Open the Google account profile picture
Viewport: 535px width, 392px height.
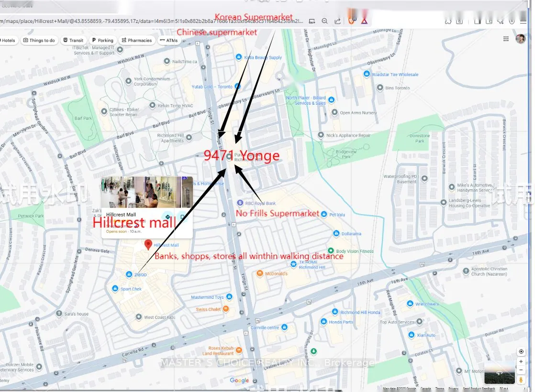click(520, 39)
